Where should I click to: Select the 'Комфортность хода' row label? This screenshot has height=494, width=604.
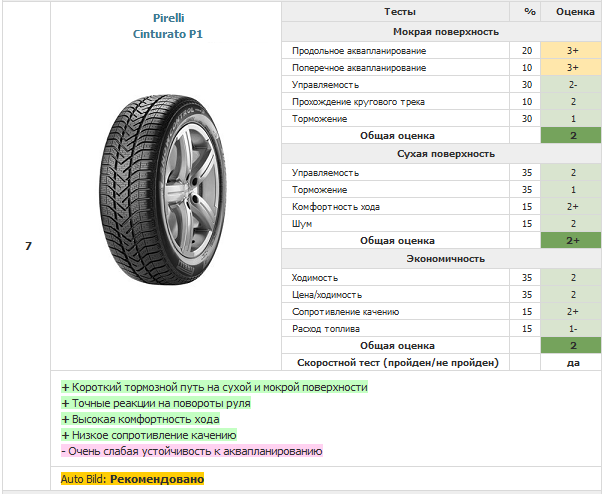pyautogui.click(x=336, y=207)
